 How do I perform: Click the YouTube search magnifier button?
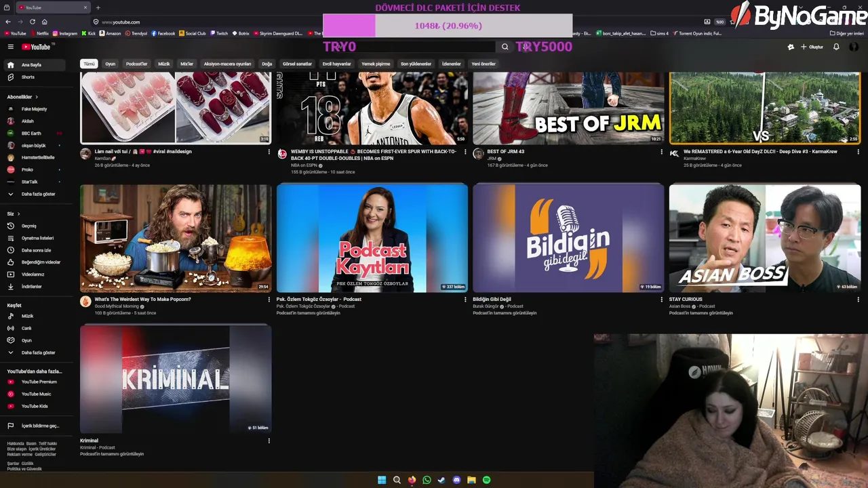[x=505, y=47]
